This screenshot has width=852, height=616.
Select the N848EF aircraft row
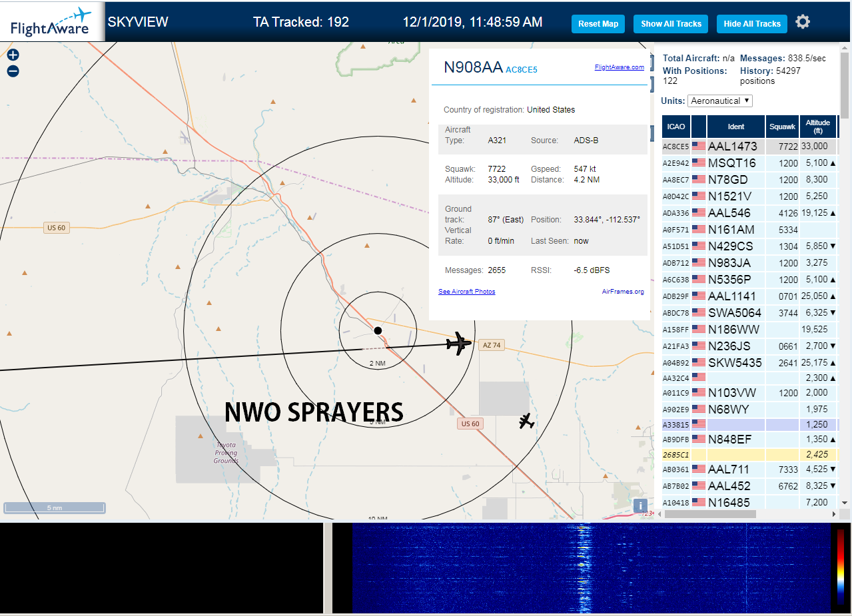(x=749, y=440)
